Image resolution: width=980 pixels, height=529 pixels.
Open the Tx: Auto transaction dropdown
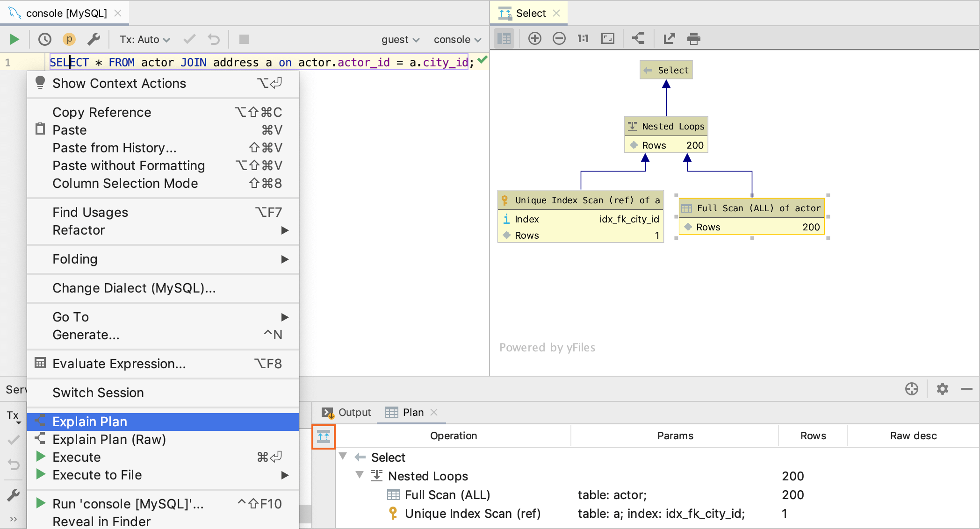[144, 39]
